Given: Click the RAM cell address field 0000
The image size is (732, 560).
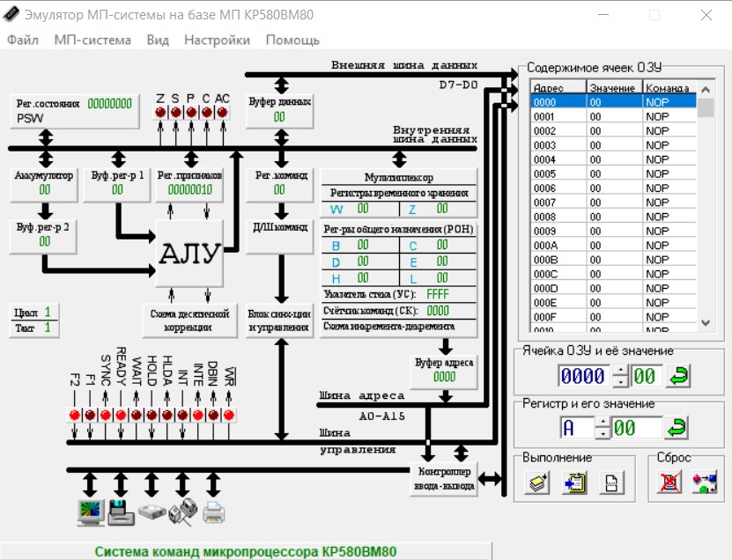Looking at the screenshot, I should point(584,376).
